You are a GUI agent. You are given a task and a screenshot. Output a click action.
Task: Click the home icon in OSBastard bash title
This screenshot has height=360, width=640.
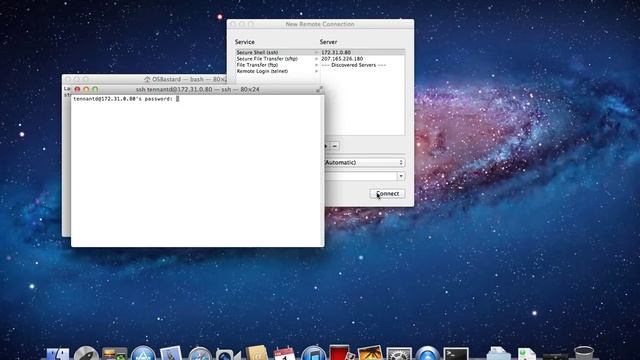tap(147, 79)
